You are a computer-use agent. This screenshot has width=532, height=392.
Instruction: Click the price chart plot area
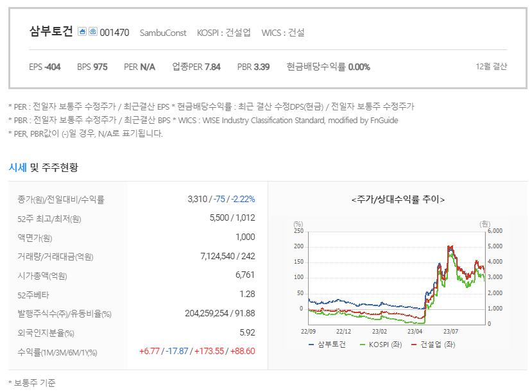click(397, 278)
